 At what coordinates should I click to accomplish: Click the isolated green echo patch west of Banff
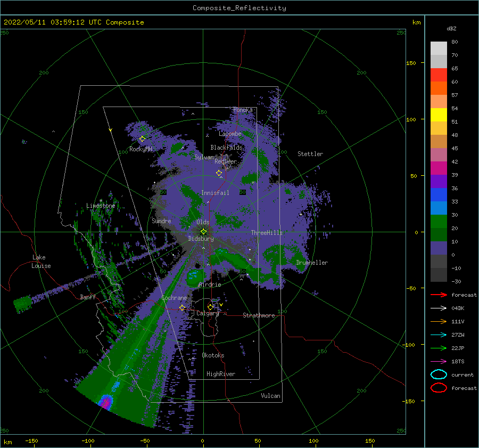pyautogui.click(x=23, y=303)
